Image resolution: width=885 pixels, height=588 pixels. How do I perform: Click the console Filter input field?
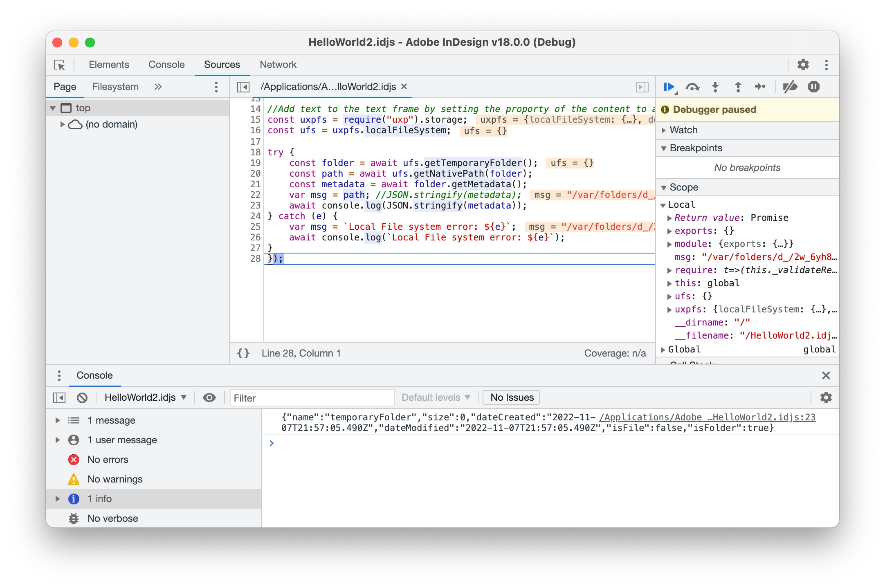pyautogui.click(x=312, y=398)
